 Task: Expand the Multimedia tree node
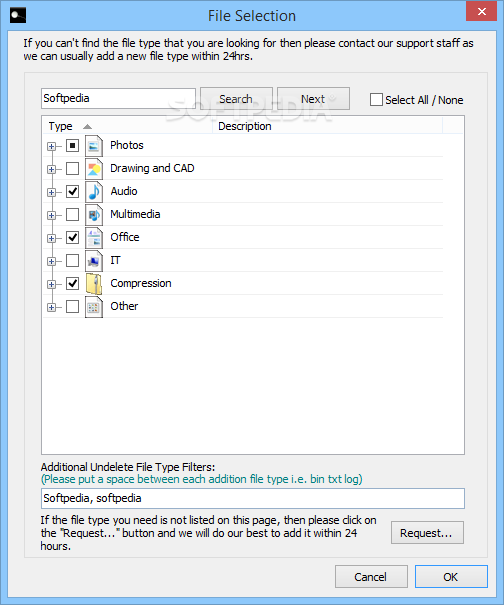coord(51,215)
